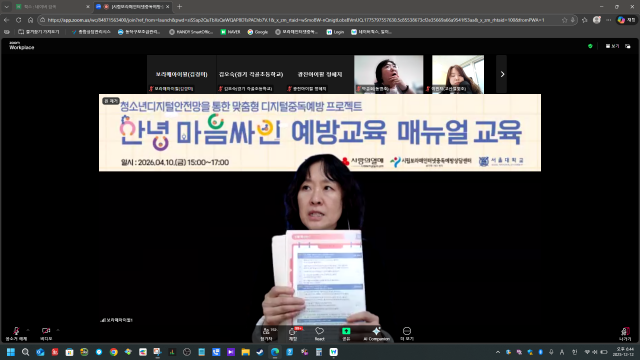Click the microphone permission icon in address bar

pyautogui.click(x=573, y=20)
